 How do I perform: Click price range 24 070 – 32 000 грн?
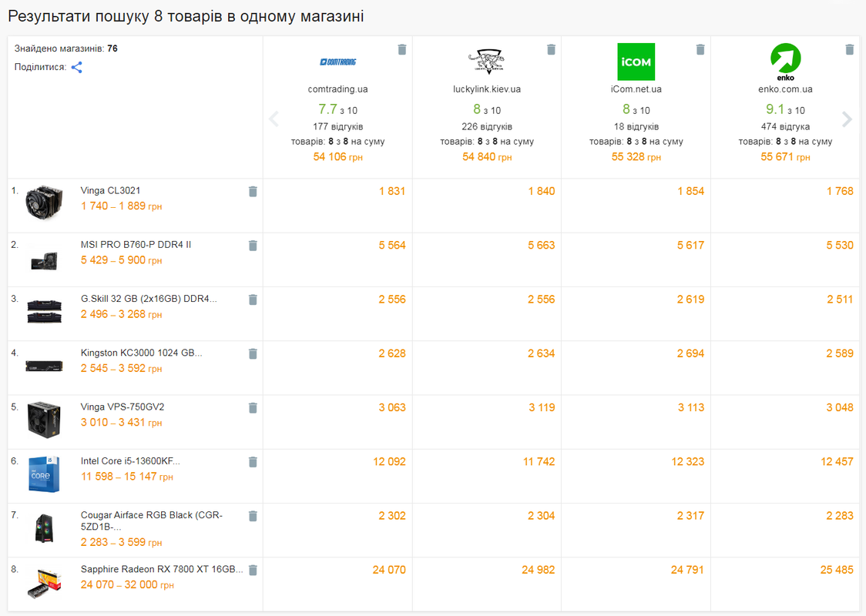(127, 584)
